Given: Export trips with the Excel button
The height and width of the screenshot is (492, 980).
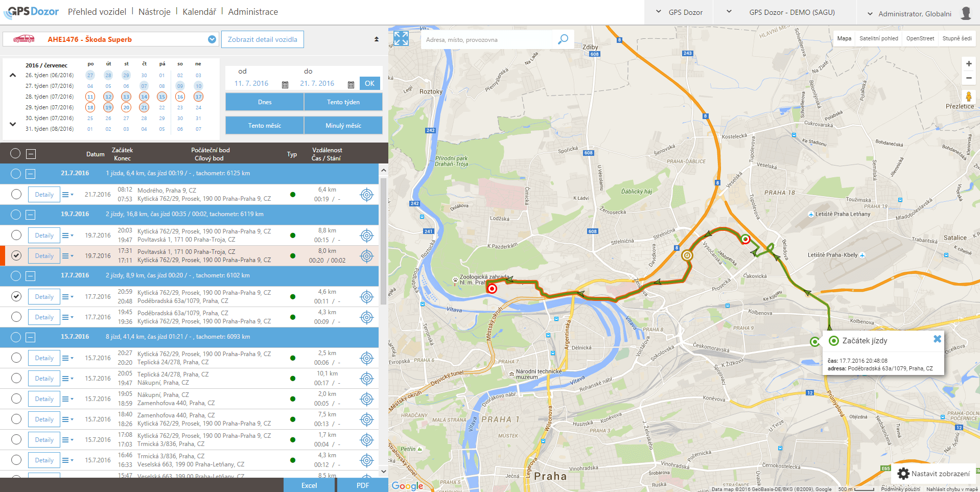Looking at the screenshot, I should [309, 485].
